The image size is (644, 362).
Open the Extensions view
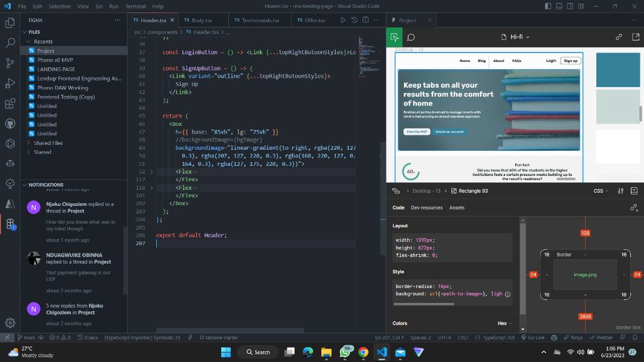click(10, 103)
